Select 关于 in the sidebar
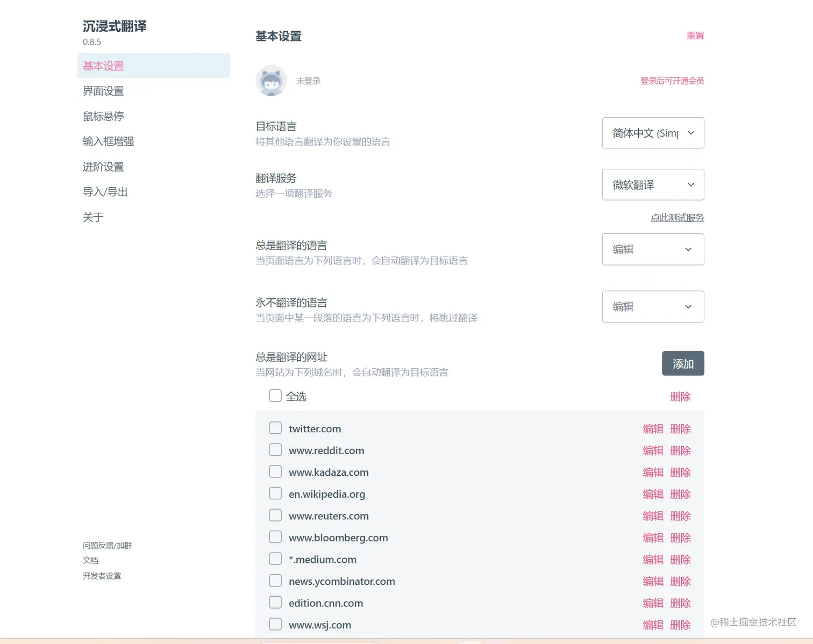The width and height of the screenshot is (813, 644). point(93,217)
